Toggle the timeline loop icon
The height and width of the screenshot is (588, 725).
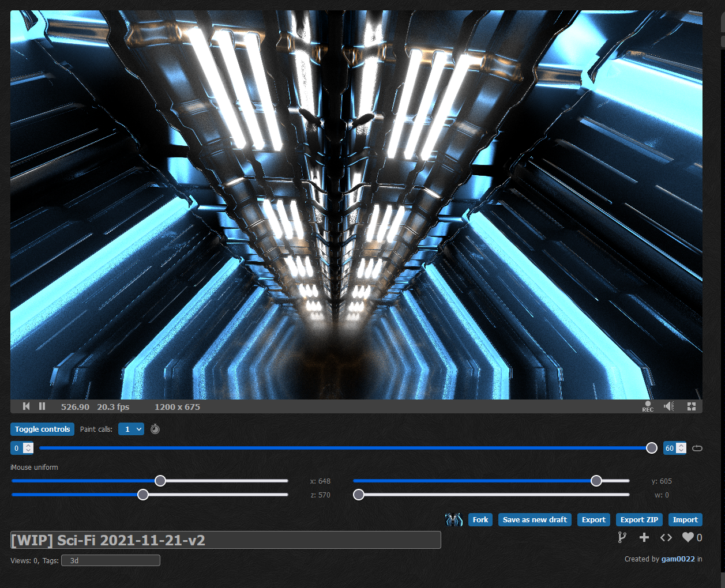697,448
